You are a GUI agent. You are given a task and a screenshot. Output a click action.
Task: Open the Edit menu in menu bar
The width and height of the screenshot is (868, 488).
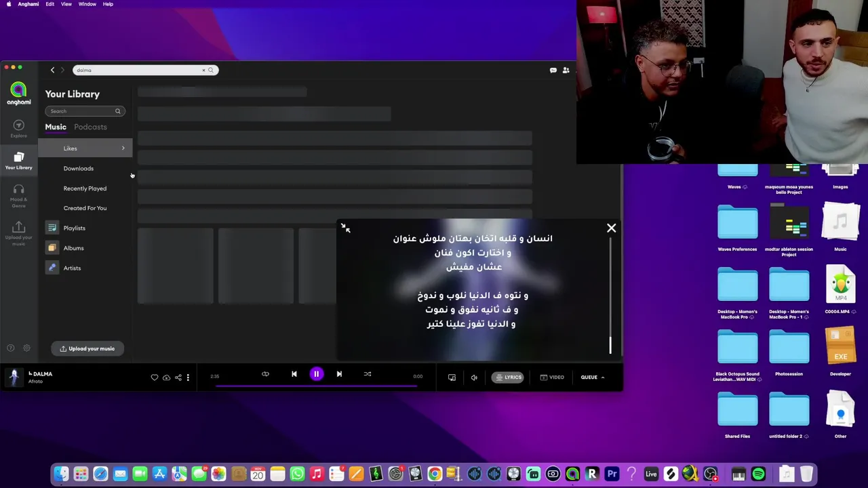pyautogui.click(x=50, y=4)
